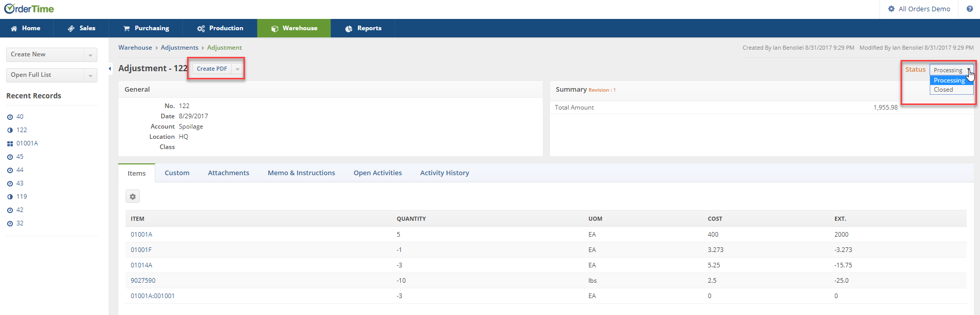Switch to the Activity History tab
The height and width of the screenshot is (315, 980).
coord(444,173)
